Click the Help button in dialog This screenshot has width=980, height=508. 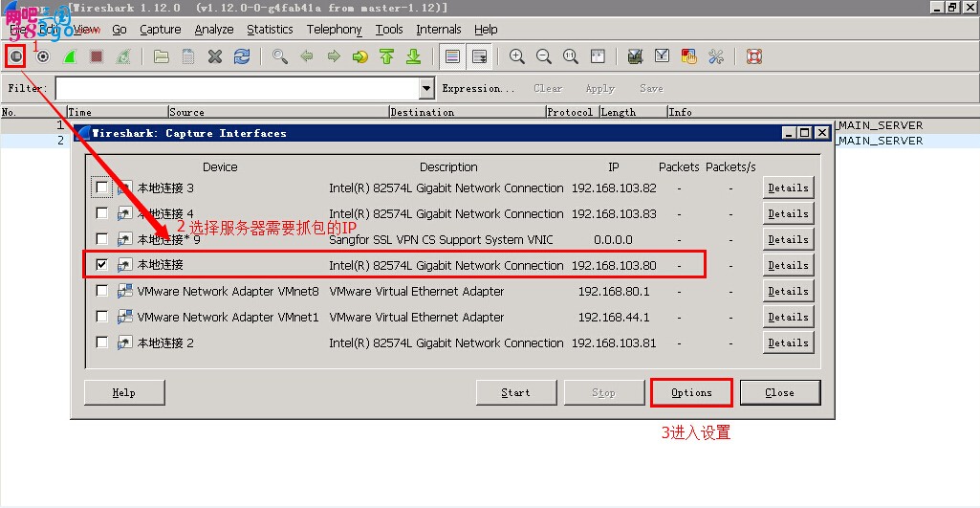point(123,393)
